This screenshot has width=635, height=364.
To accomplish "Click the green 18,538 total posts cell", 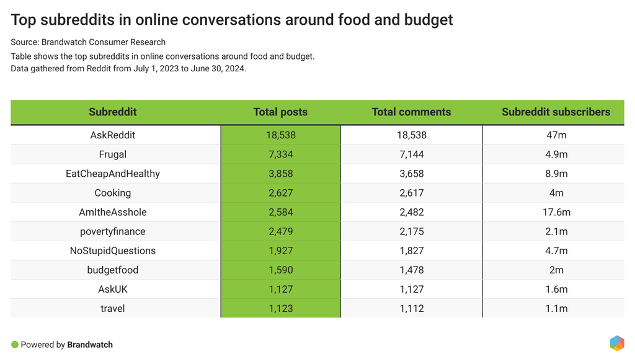I will (x=280, y=135).
